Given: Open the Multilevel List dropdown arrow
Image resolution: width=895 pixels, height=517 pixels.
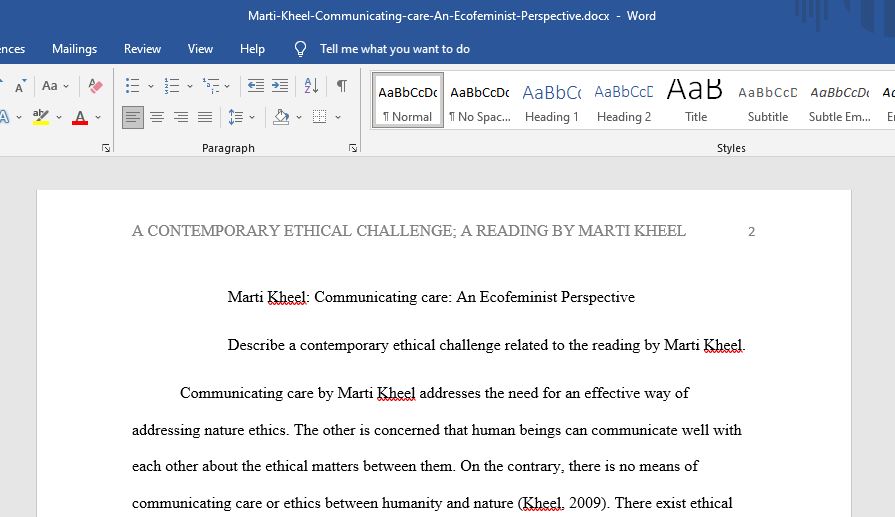Looking at the screenshot, I should [227, 86].
